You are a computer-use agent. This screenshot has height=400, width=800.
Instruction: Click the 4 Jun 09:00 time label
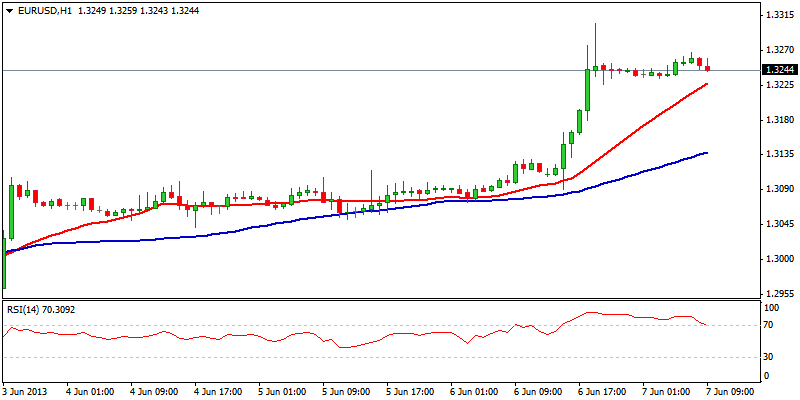tap(154, 392)
